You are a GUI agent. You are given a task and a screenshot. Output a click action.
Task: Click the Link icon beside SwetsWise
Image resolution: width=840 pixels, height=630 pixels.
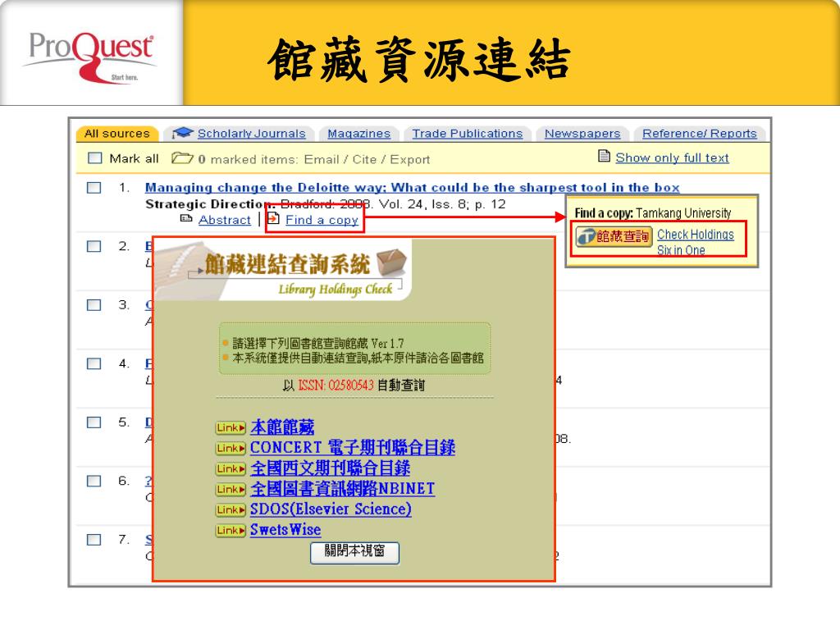click(231, 531)
